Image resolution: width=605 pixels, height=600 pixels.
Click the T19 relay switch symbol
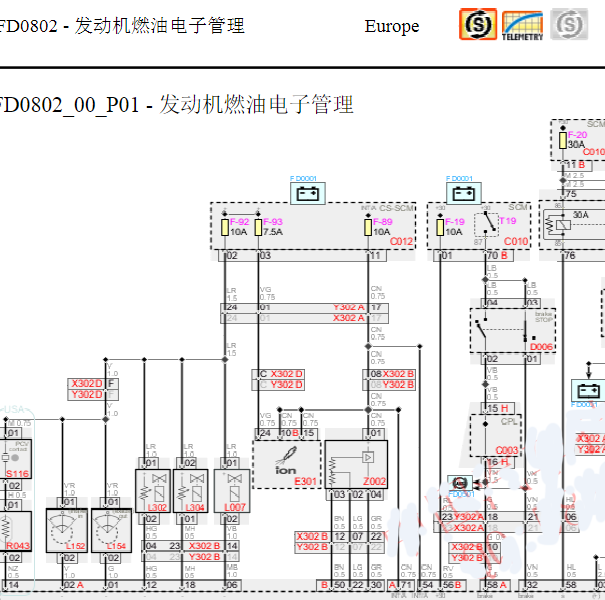[x=486, y=224]
